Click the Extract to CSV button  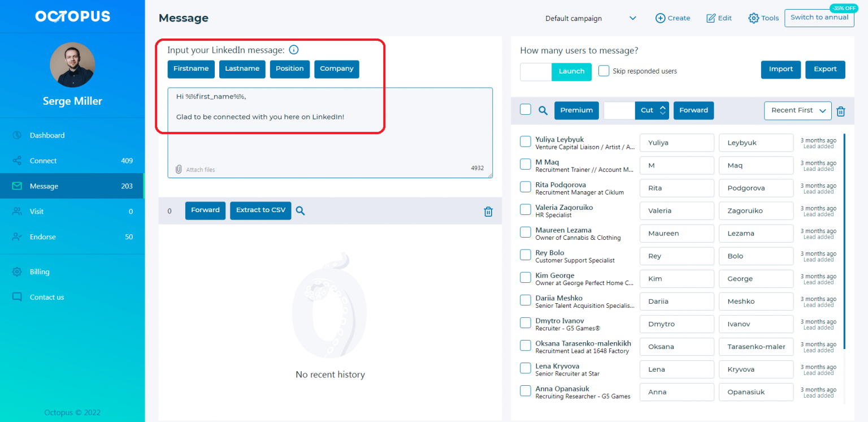pos(261,210)
